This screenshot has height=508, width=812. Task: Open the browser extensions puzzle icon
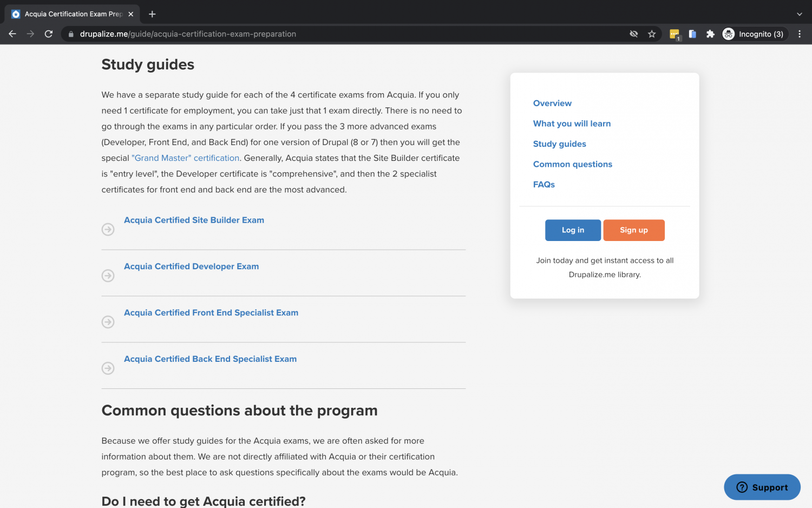click(710, 34)
